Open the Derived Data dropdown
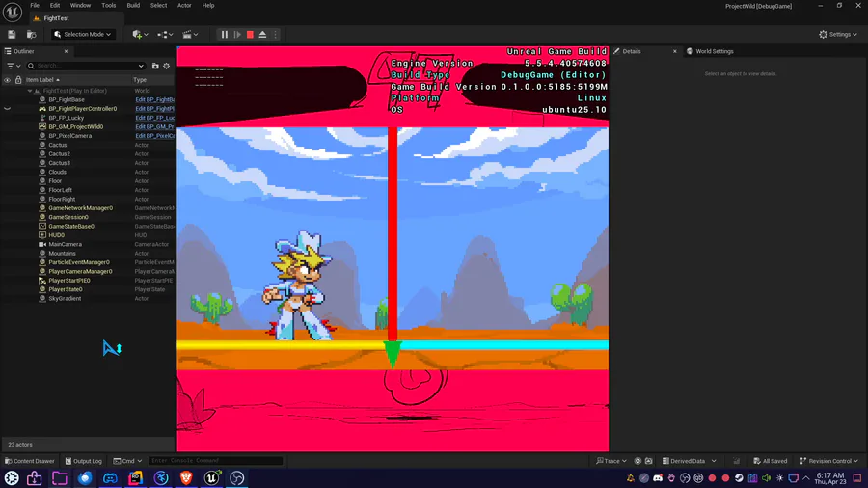This screenshot has height=488, width=868. coord(690,461)
